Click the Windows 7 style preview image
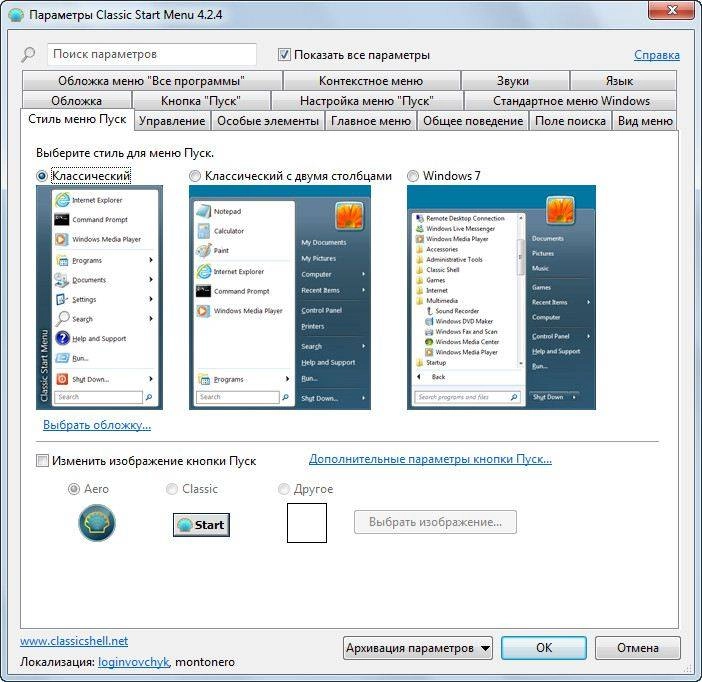 pyautogui.click(x=501, y=297)
